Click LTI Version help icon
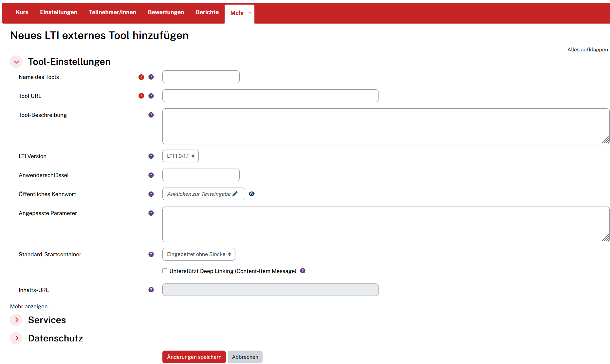The height and width of the screenshot is (364, 610). pyautogui.click(x=151, y=156)
